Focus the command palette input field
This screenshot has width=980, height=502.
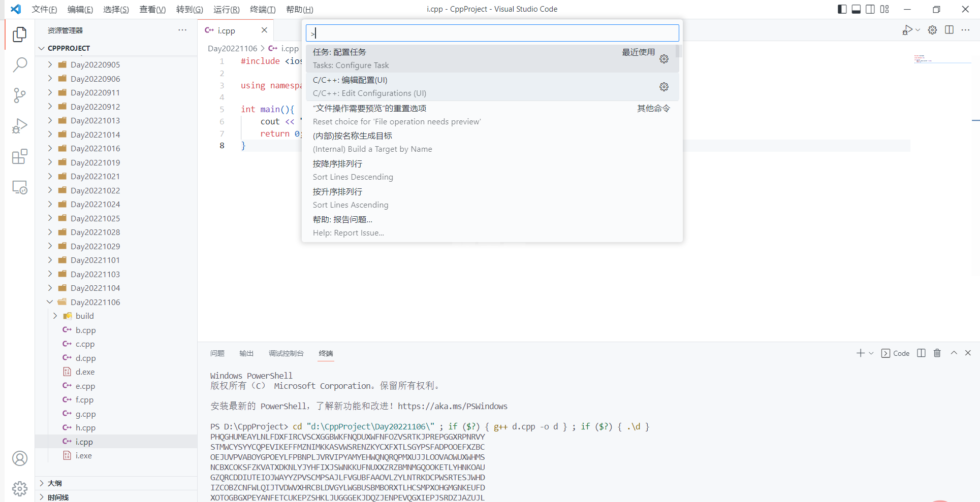[492, 33]
